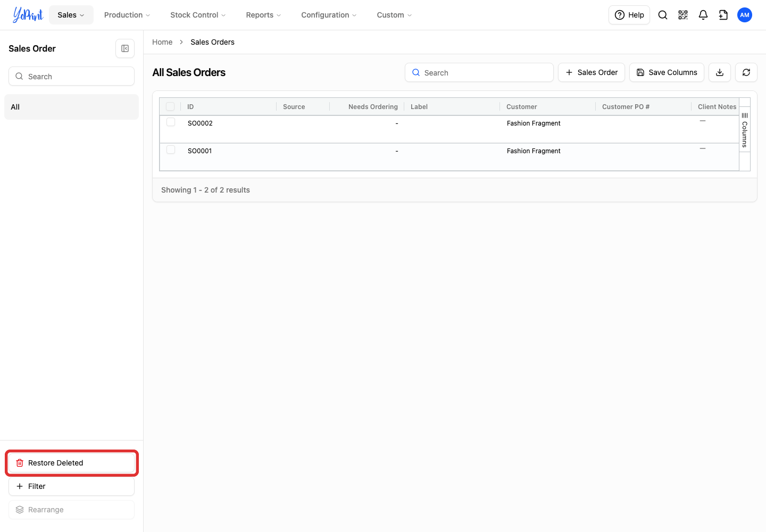Screen dimensions: 766x532
Task: Open the AM user avatar menu
Action: (x=745, y=15)
